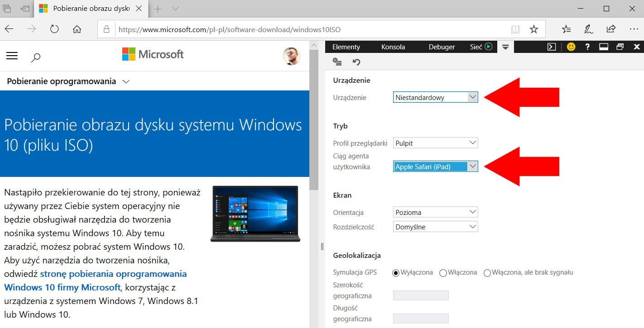644x328 pixels.
Task: Open emulation settings gear icon
Action: click(337, 62)
